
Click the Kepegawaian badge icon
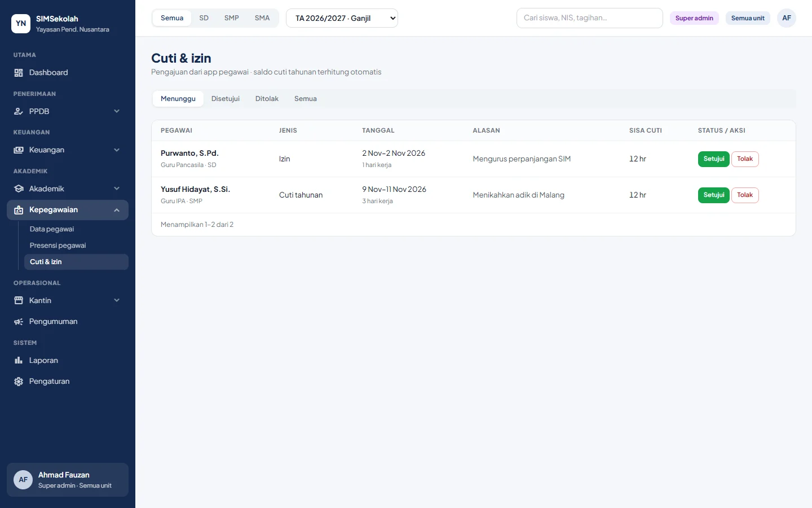tap(19, 210)
